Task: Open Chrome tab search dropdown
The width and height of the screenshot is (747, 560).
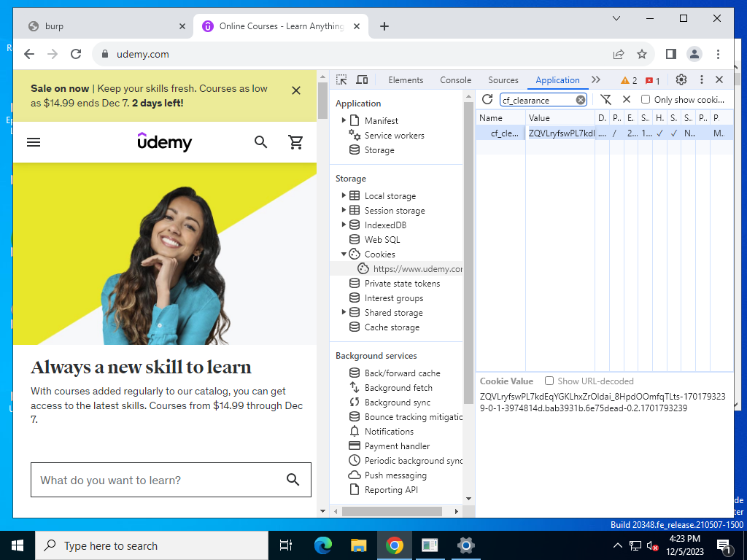Action: point(616,18)
